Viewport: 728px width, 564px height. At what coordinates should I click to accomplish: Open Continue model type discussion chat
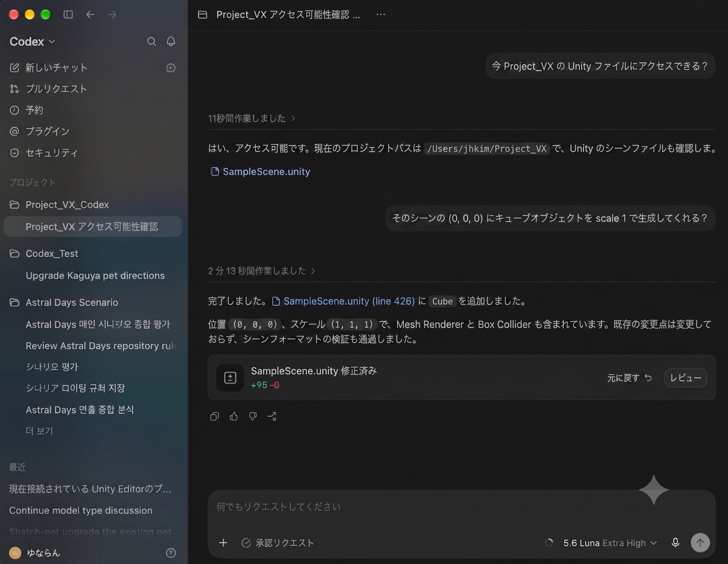click(81, 510)
